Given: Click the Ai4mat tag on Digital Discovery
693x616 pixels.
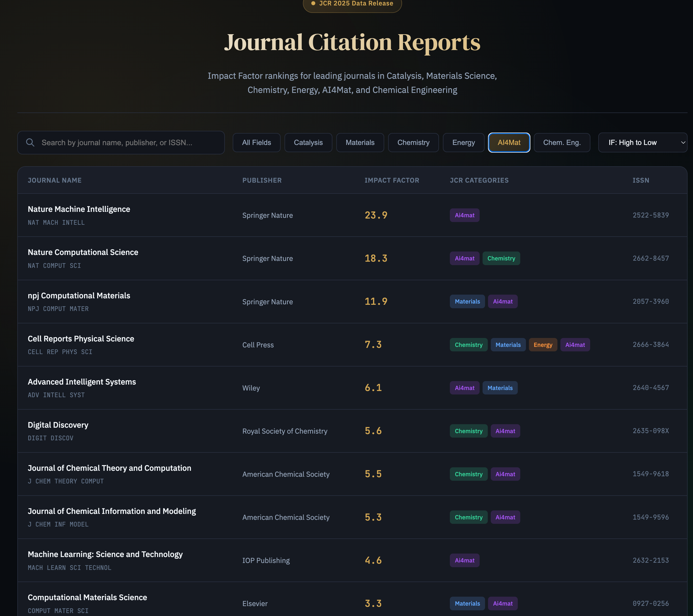Looking at the screenshot, I should coord(505,431).
